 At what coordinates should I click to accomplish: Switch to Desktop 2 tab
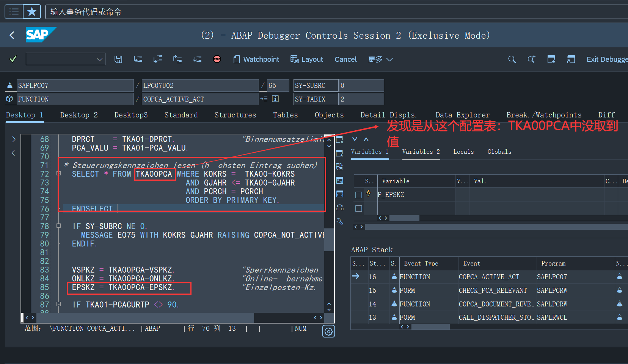[x=79, y=115]
